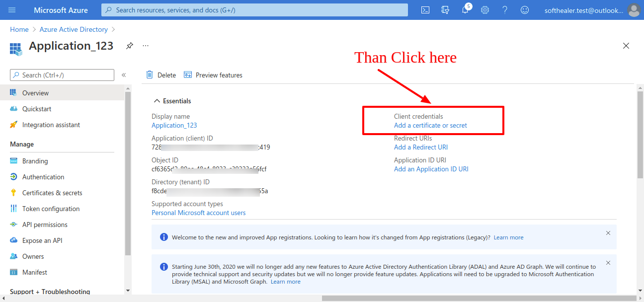Viewport: 644px width, 302px height.
Task: Click the Delete trash can icon
Action: pyautogui.click(x=150, y=75)
